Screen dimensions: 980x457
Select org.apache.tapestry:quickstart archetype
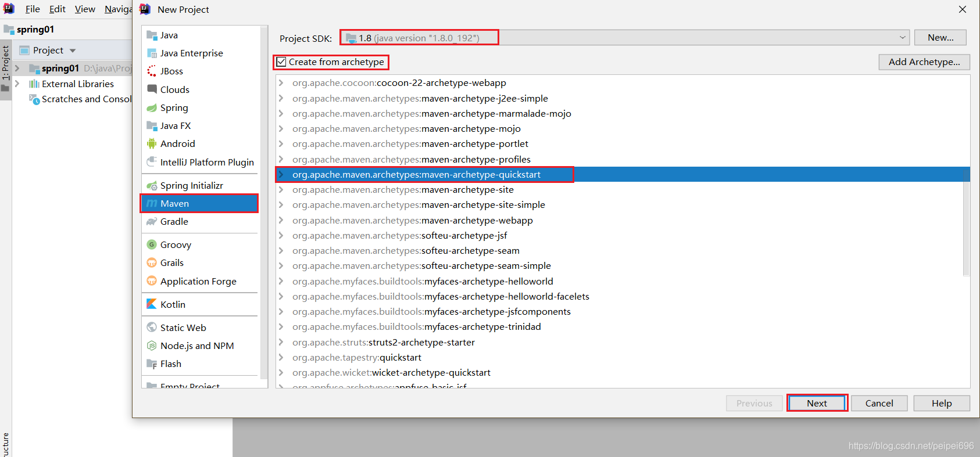click(x=357, y=357)
